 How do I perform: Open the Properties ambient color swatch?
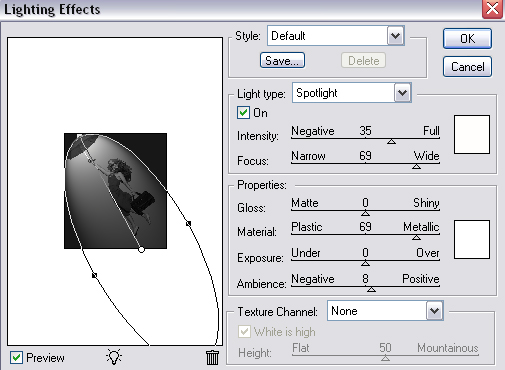472,239
